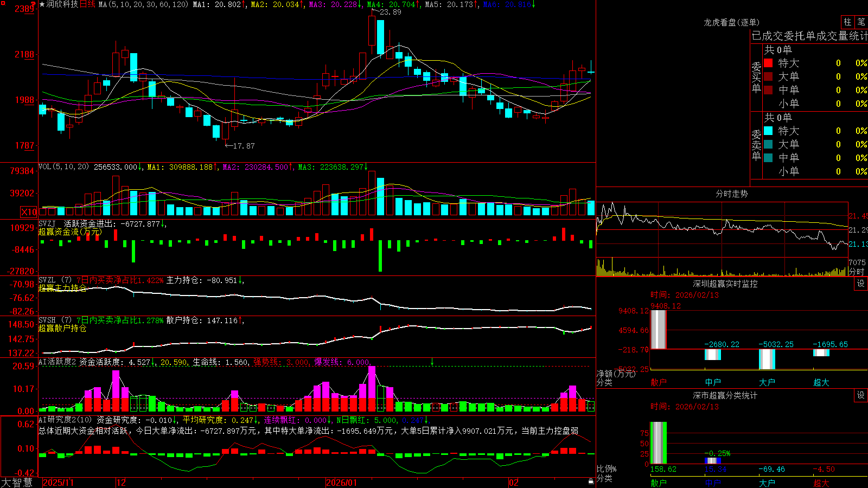The width and height of the screenshot is (868, 488).
Task: Click the 分时走势 panel title
Action: [731, 194]
